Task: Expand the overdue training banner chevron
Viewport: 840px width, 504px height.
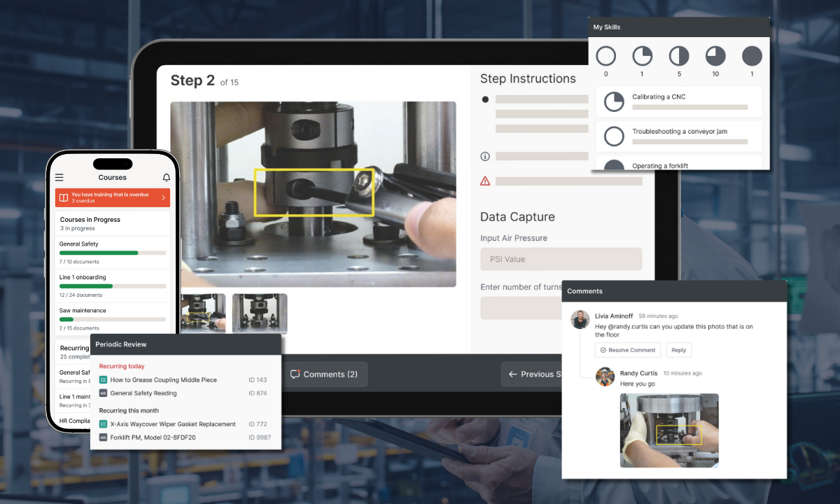Action: 163,198
